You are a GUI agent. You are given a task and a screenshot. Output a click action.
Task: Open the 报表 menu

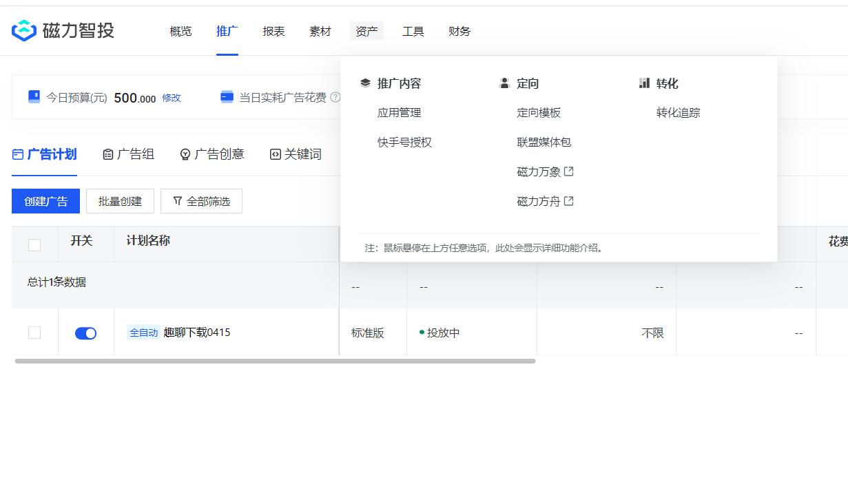coord(273,31)
